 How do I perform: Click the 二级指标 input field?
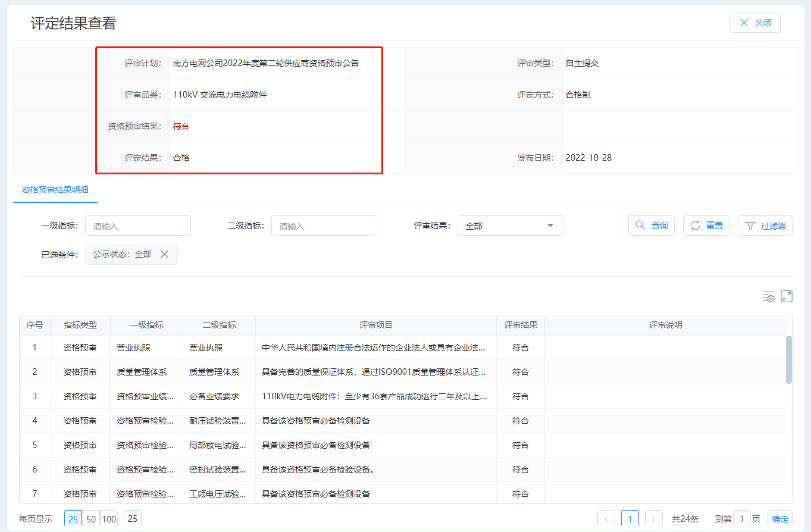click(324, 226)
